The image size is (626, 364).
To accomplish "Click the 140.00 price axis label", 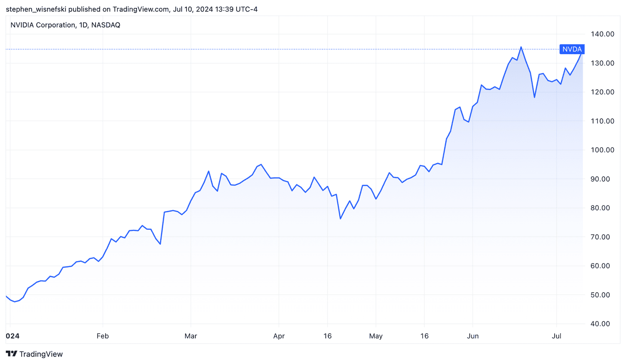I will click(603, 34).
